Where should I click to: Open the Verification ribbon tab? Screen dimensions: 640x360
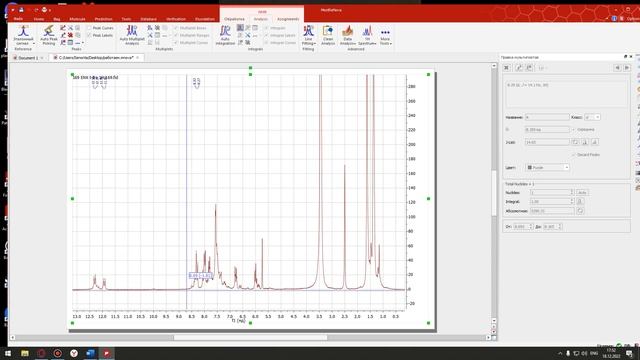click(176, 19)
